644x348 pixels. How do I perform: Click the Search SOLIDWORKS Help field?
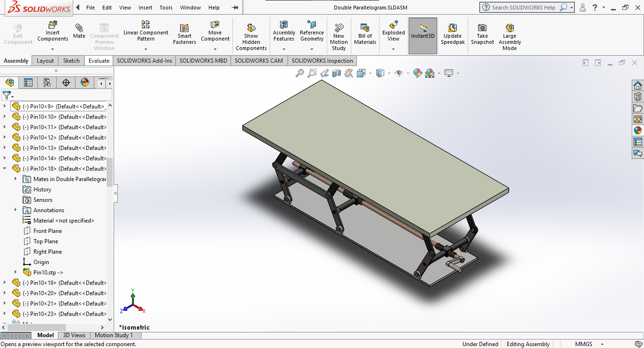click(x=524, y=8)
